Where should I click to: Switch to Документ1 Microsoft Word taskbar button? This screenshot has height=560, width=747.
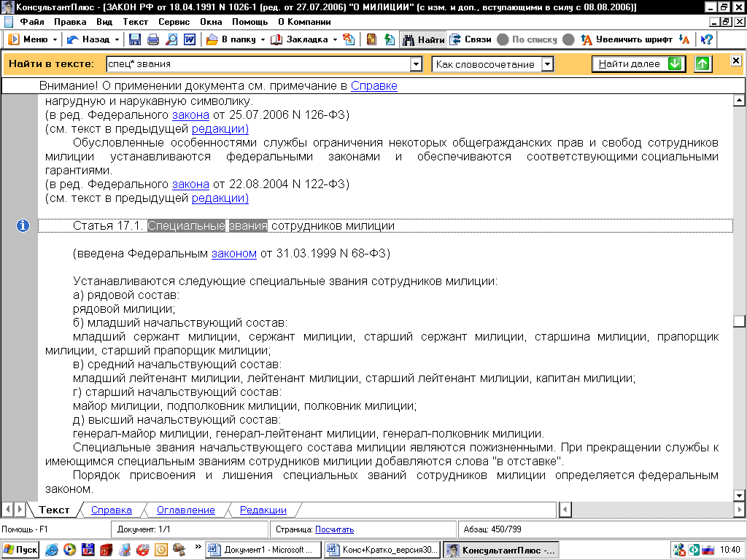(263, 550)
